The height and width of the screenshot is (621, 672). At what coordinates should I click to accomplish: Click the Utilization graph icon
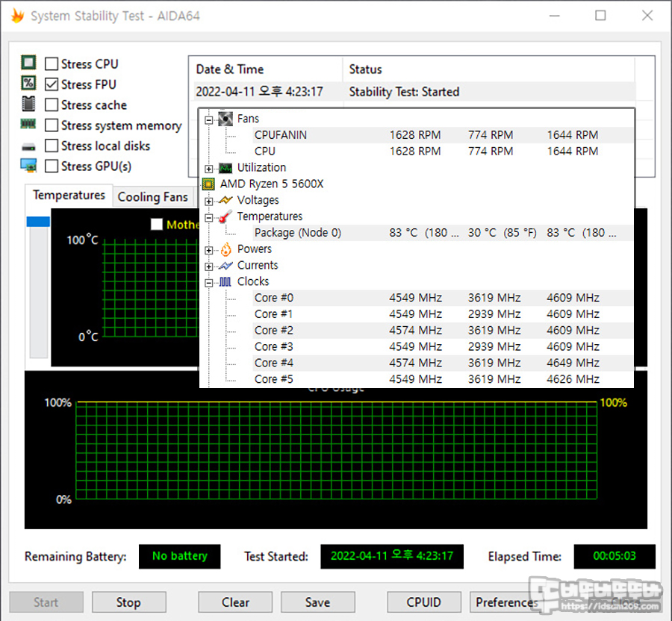click(225, 167)
